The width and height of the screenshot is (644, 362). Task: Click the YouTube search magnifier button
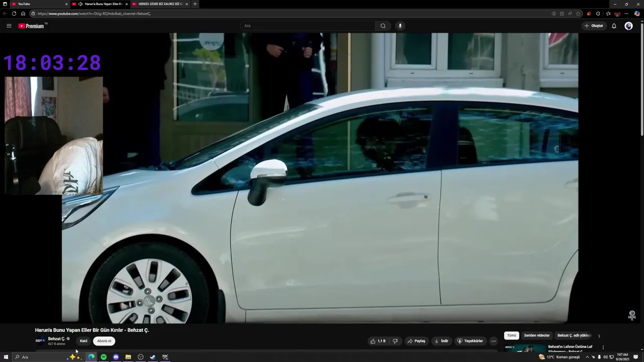pos(383,26)
